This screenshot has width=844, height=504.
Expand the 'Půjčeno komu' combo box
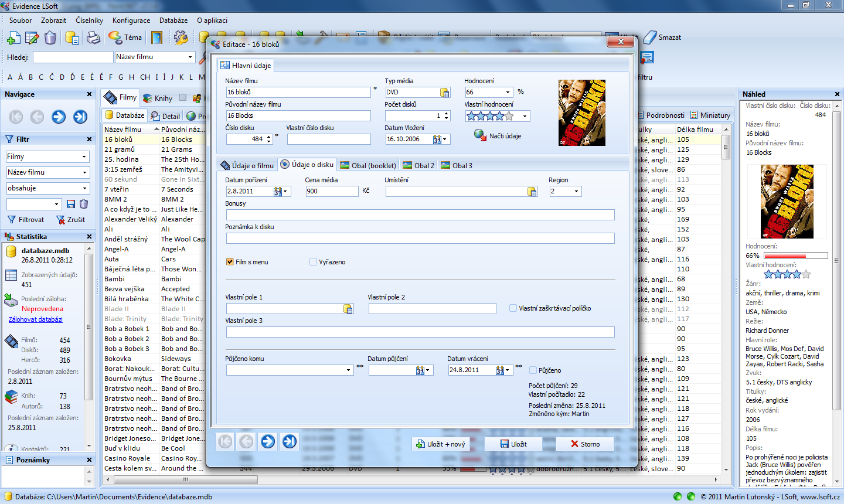point(349,370)
